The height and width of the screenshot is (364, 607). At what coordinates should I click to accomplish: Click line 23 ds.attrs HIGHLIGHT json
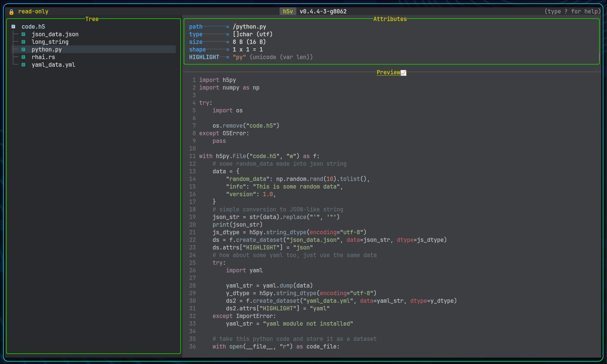[263, 247]
